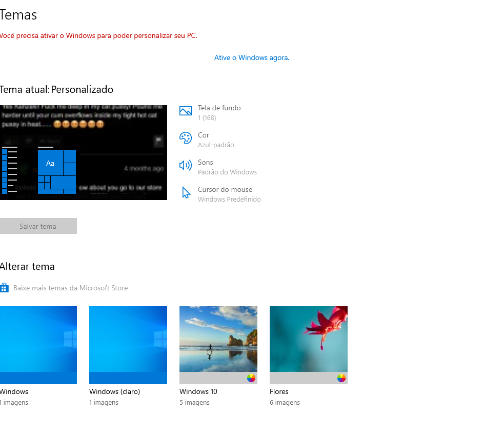The height and width of the screenshot is (435, 504).
Task: Open the Sons setting label
Action: coord(206,163)
